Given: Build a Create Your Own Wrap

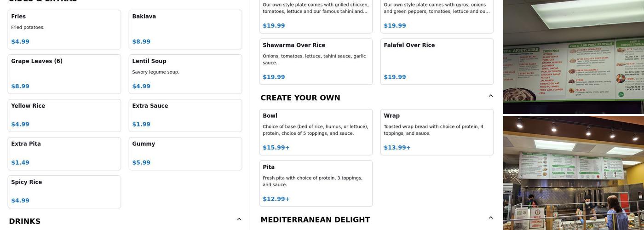Looking at the screenshot, I should [437, 132].
